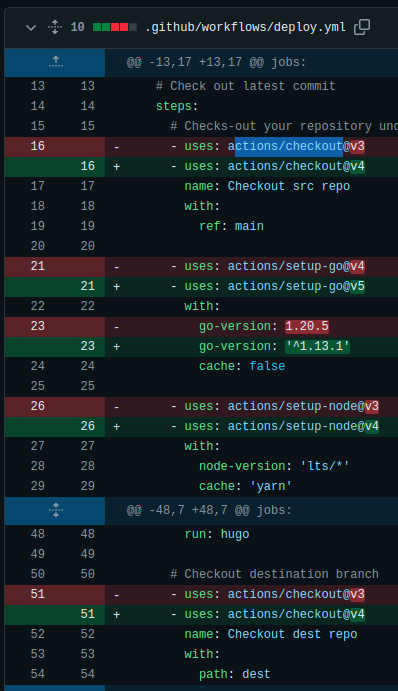Click removed go-version 1.20.5 value
This screenshot has height=691, width=398.
pyautogui.click(x=307, y=326)
